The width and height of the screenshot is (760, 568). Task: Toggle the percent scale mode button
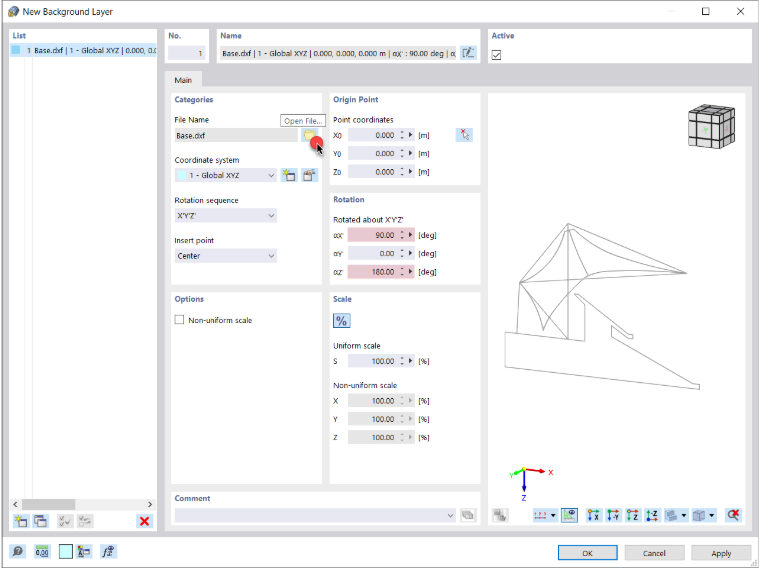(341, 321)
